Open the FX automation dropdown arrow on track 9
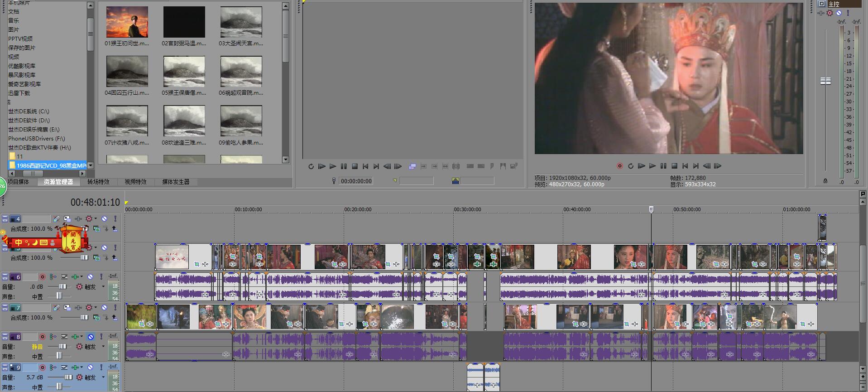The image size is (868, 392). pyautogui.click(x=82, y=367)
